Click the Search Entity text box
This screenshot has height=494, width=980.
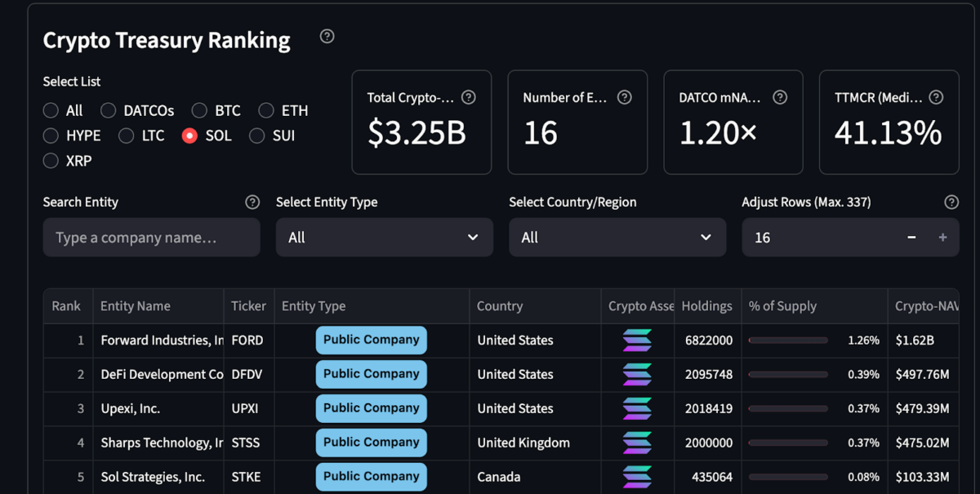152,238
